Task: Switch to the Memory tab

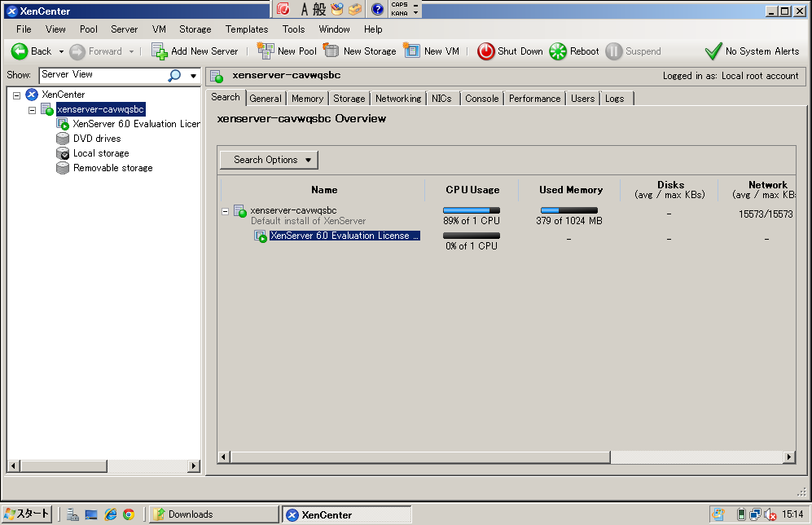Action: pos(307,99)
